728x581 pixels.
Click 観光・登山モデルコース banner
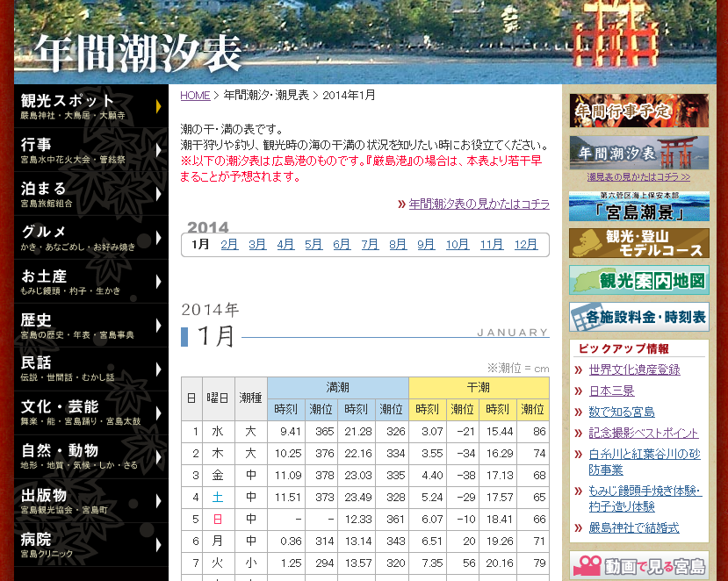click(638, 243)
